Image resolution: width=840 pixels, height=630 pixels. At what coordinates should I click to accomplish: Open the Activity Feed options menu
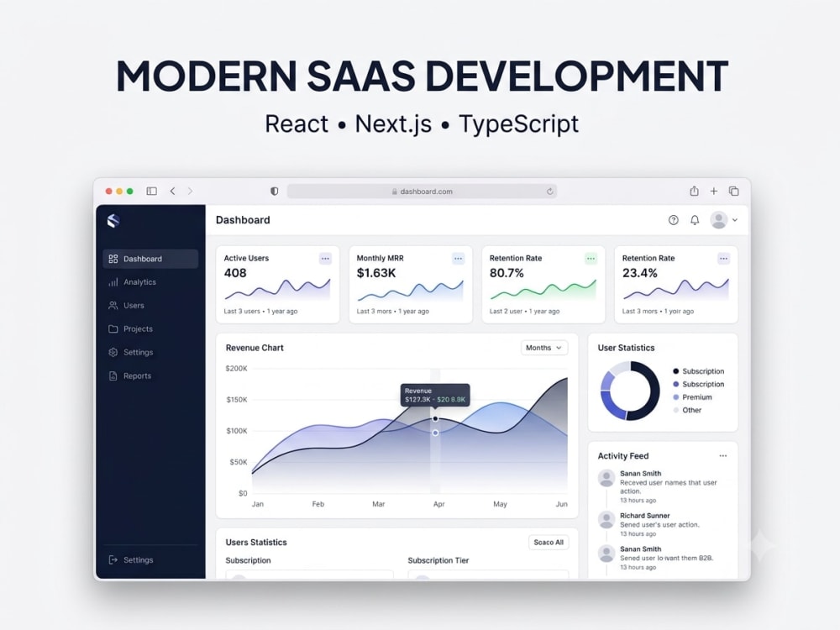click(723, 456)
